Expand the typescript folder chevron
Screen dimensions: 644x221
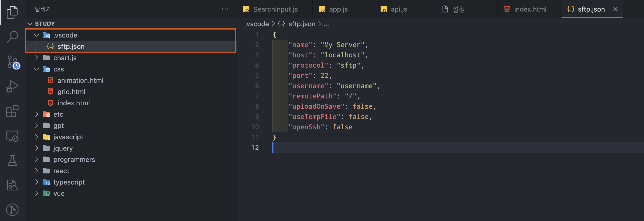(x=36, y=182)
